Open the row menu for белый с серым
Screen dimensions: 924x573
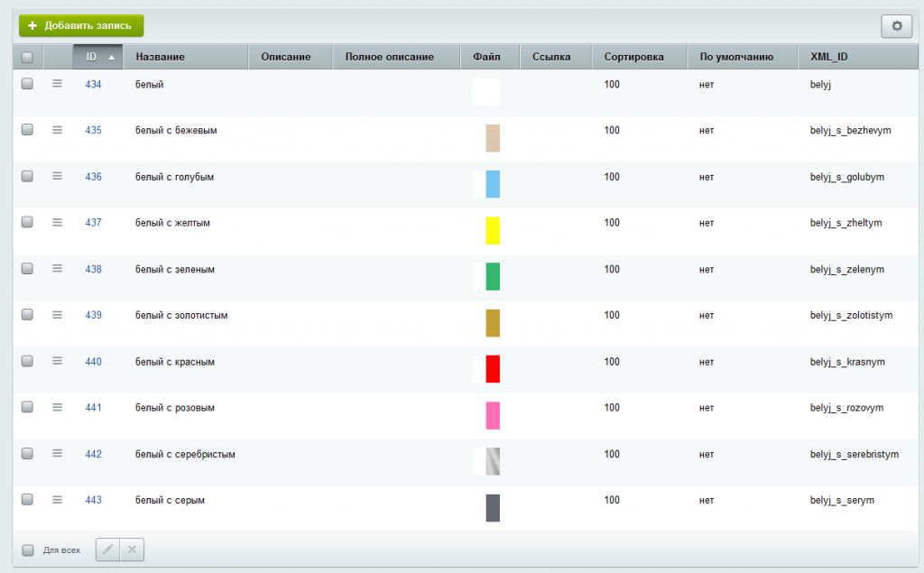point(57,499)
